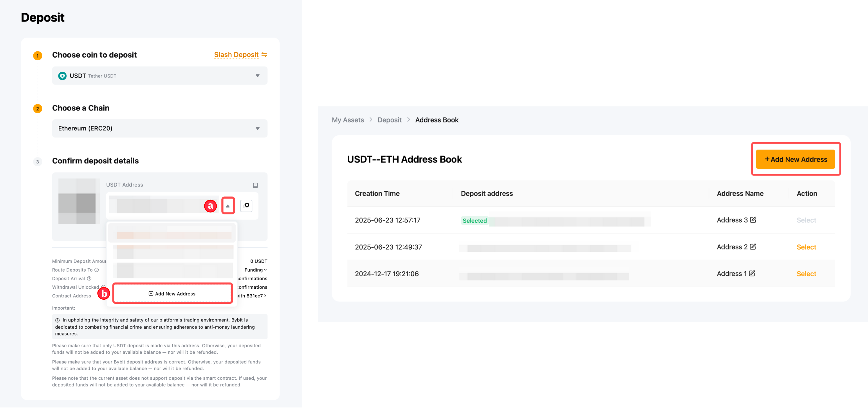Image resolution: width=868 pixels, height=409 pixels.
Task: Open the address book icon beside USDT Address
Action: tap(255, 185)
